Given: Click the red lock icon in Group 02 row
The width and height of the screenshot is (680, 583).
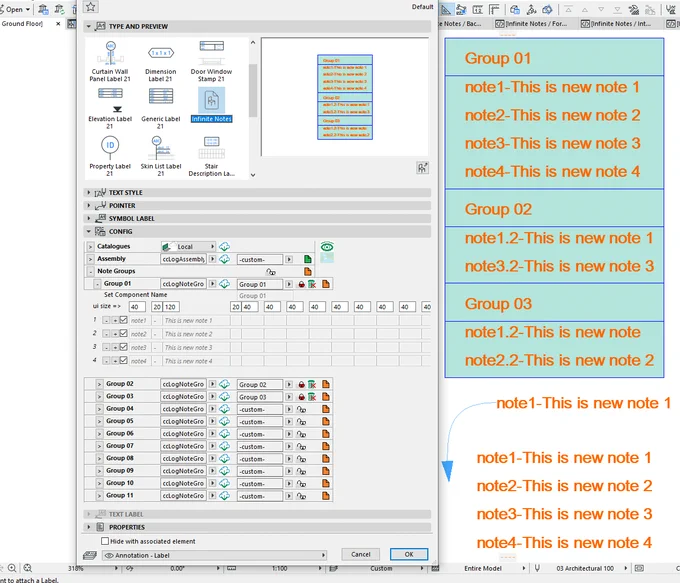Looking at the screenshot, I should click(301, 385).
